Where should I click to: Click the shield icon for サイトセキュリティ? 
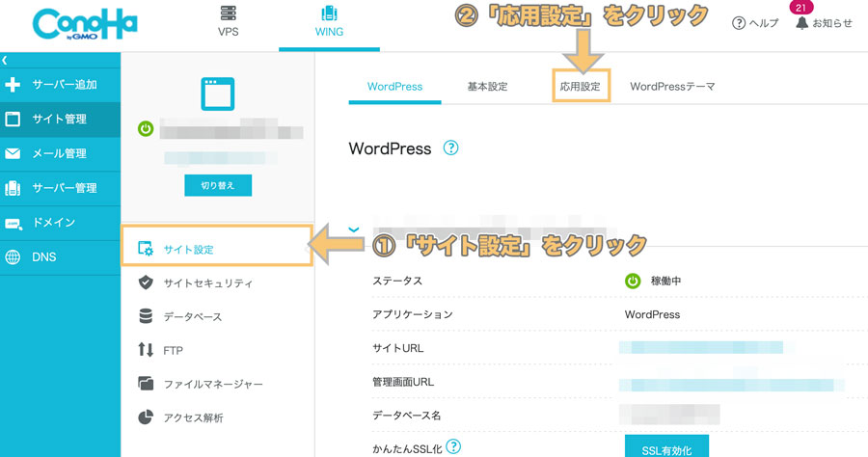[146, 282]
